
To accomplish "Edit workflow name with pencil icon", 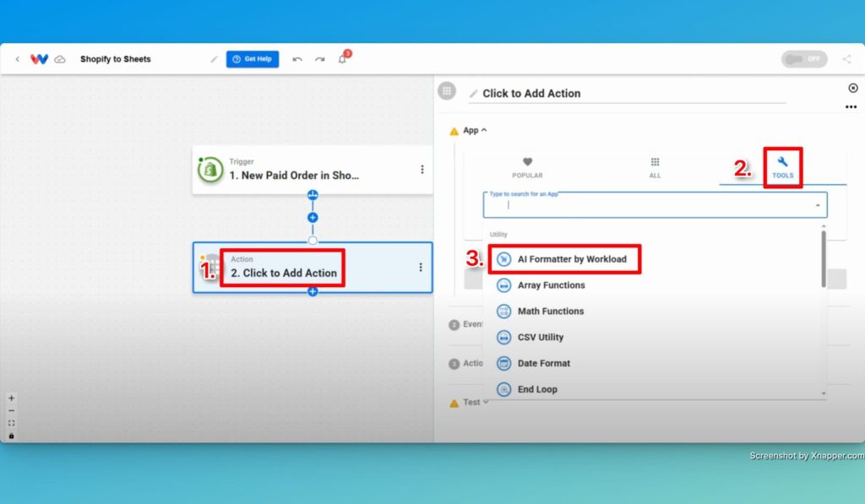I will coord(214,59).
